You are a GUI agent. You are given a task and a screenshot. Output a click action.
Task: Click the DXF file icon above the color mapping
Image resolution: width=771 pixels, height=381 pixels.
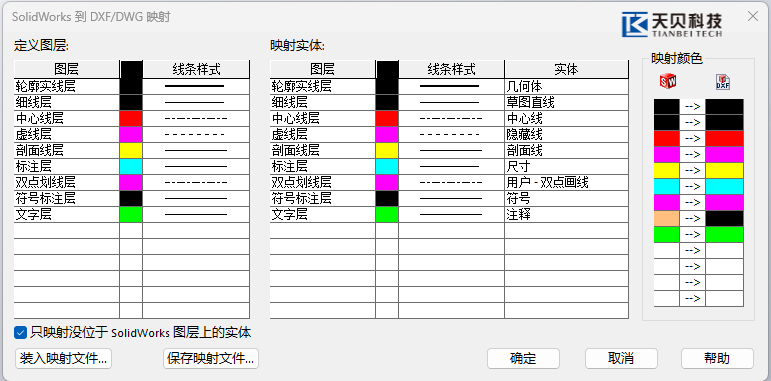pos(723,82)
